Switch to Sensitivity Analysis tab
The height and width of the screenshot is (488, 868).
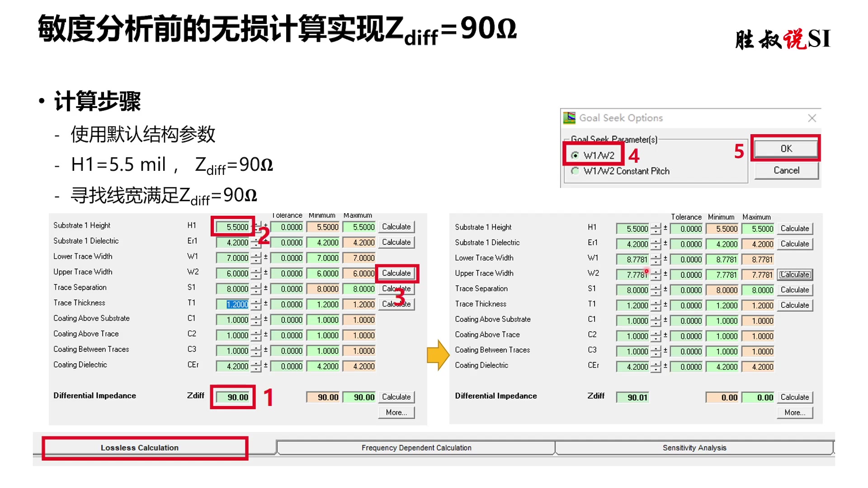click(x=695, y=447)
